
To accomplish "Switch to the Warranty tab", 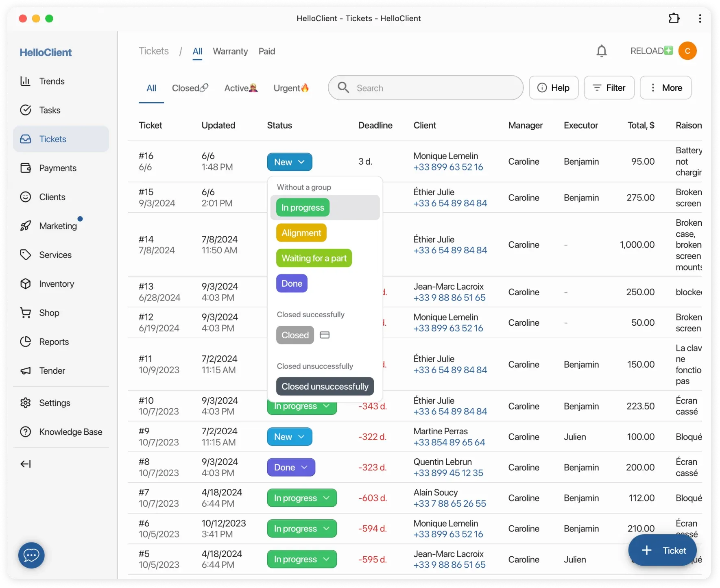I will click(x=230, y=51).
